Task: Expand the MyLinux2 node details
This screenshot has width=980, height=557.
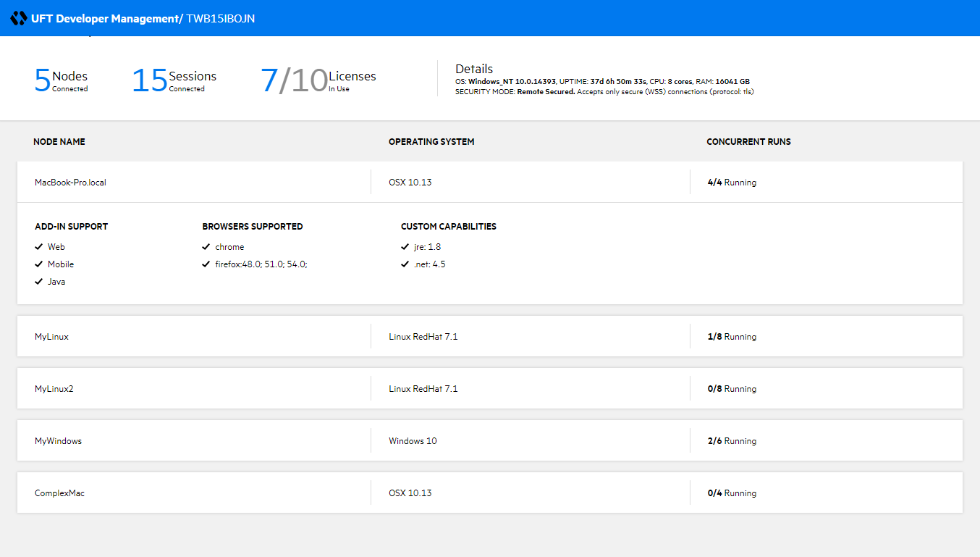Action: point(54,389)
